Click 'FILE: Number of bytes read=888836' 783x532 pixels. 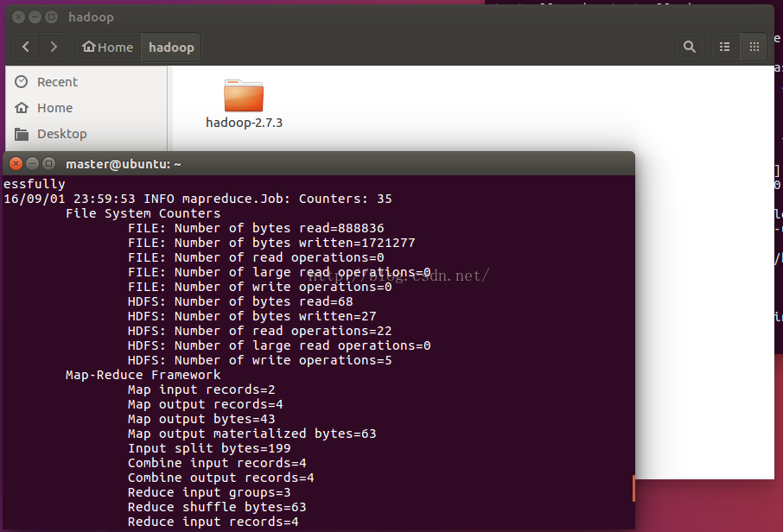click(256, 228)
